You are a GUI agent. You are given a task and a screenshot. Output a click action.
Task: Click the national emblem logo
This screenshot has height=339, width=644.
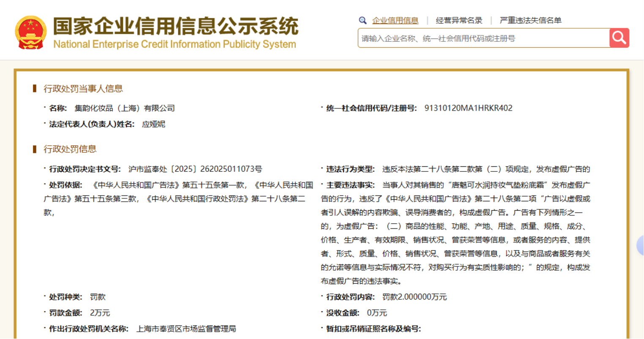(x=31, y=33)
